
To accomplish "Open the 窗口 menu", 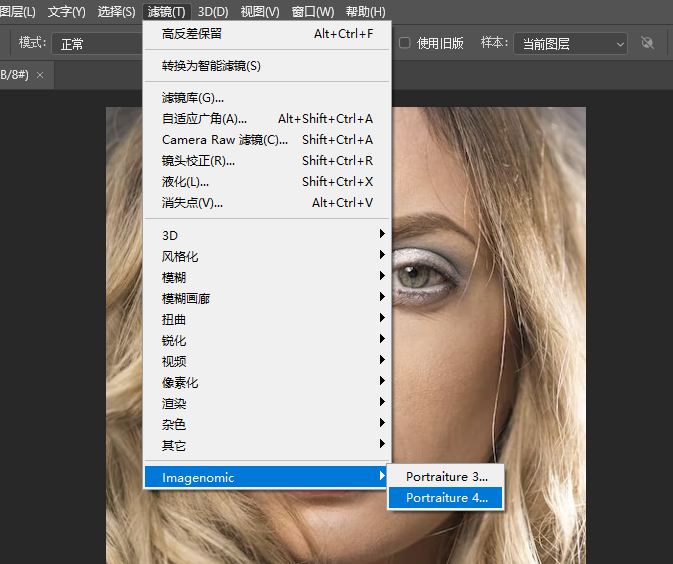I will [x=312, y=12].
